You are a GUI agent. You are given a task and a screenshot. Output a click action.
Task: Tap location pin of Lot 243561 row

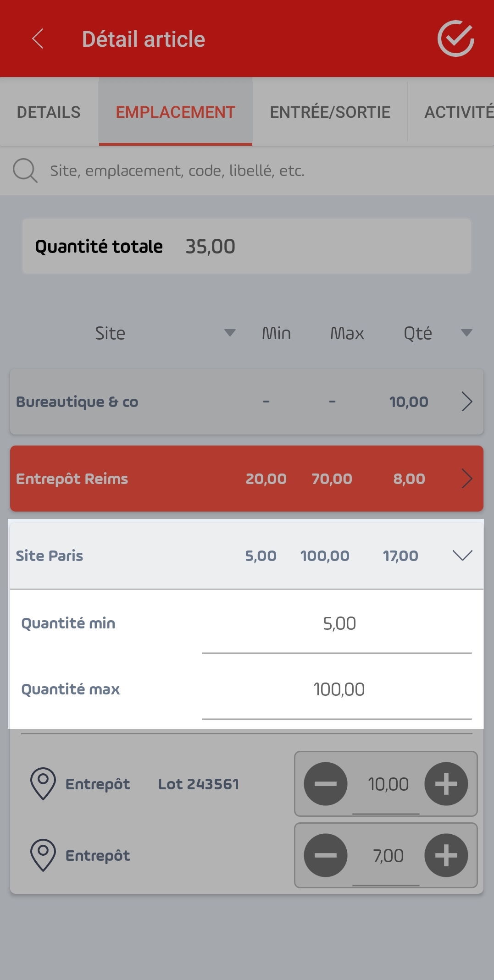pyautogui.click(x=43, y=784)
